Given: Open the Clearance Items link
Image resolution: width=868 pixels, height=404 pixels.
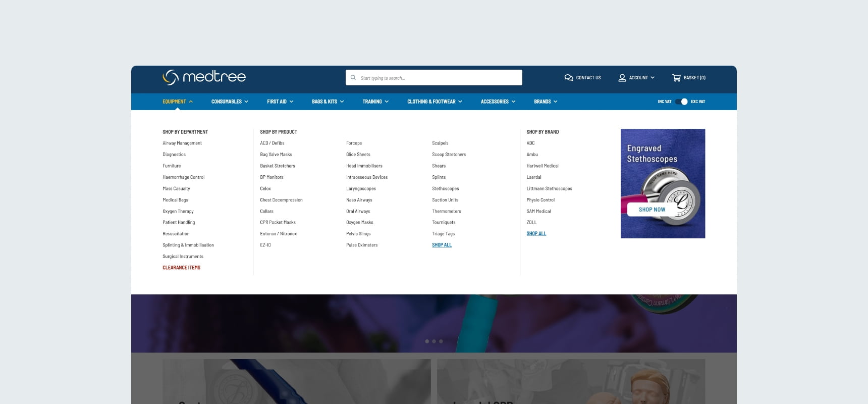Looking at the screenshot, I should 181,268.
